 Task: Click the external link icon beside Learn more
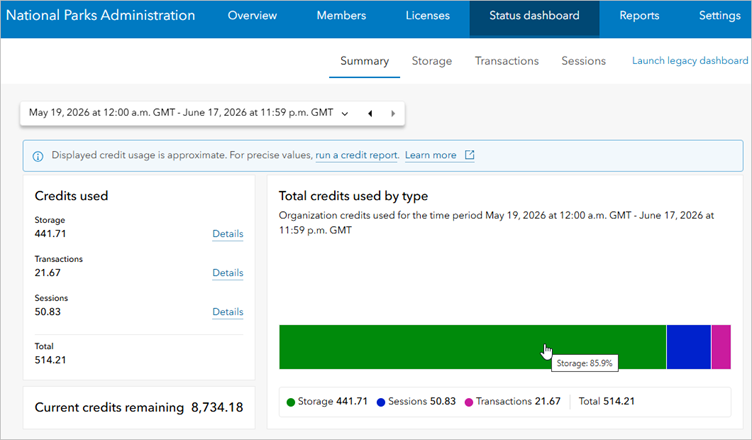pyautogui.click(x=470, y=155)
